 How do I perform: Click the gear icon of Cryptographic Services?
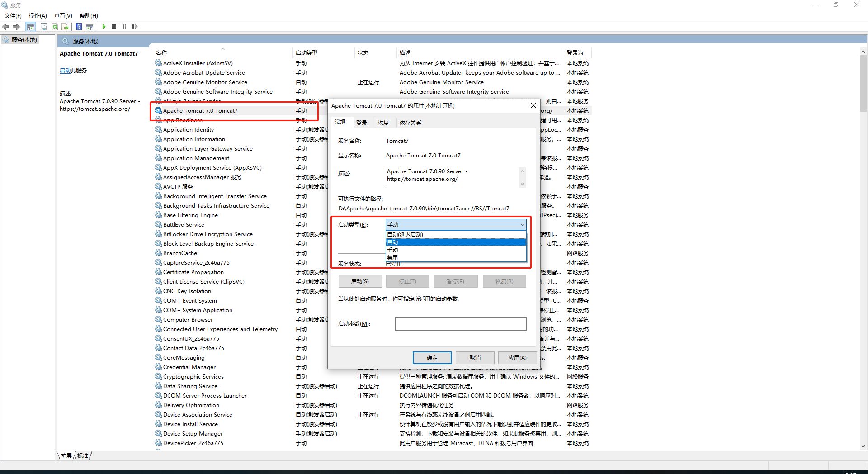(158, 376)
